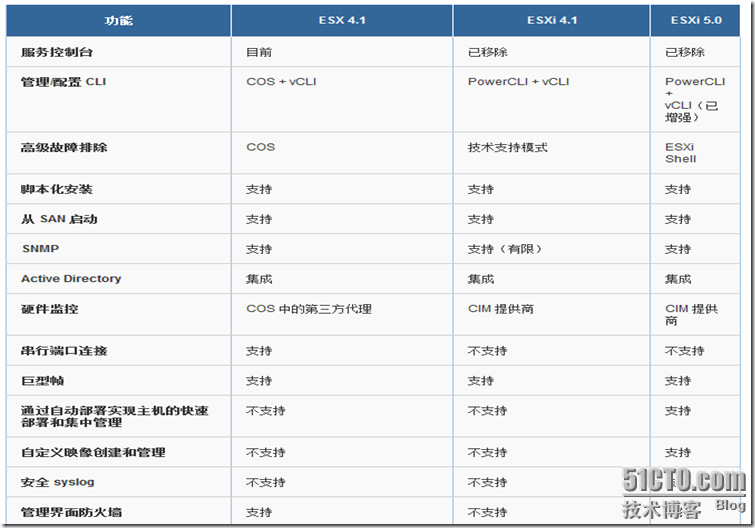This screenshot has height=528, width=755.
Task: Click 支持 for 巨型帧 under ESXi 4.1
Action: point(481,381)
